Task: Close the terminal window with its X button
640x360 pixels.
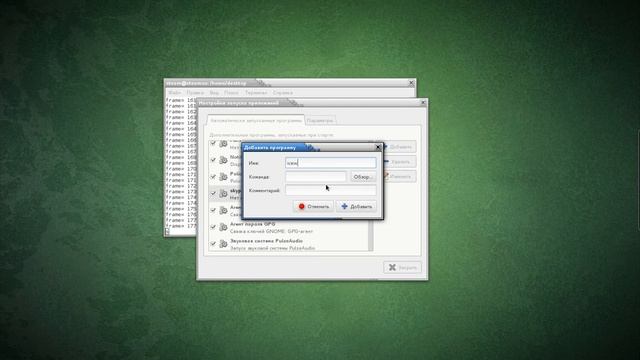Action: point(411,83)
